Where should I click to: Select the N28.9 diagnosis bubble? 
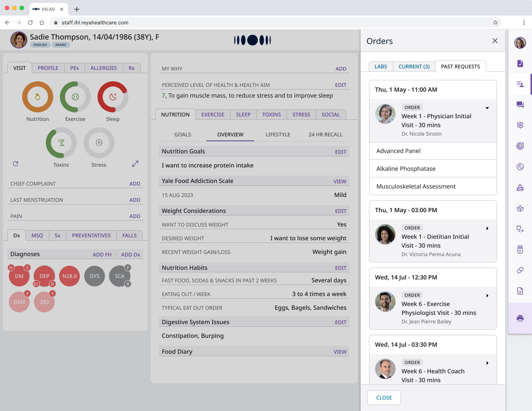pyautogui.click(x=69, y=276)
